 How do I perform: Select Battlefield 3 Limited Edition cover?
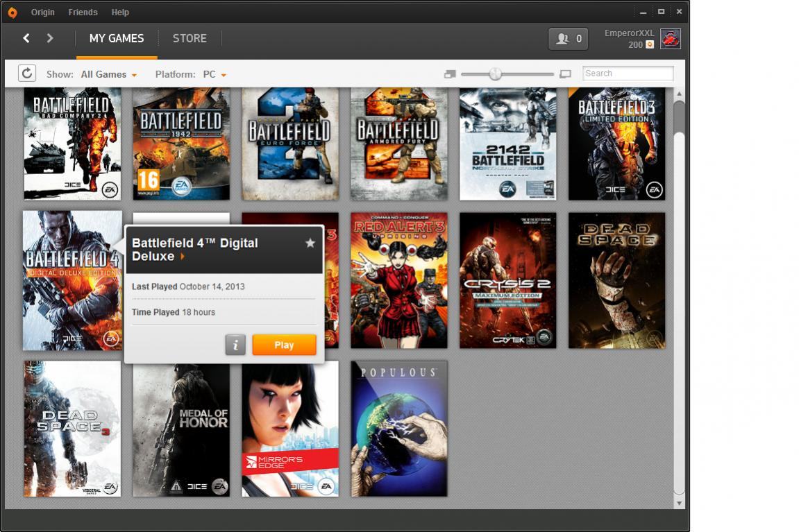[x=616, y=144]
